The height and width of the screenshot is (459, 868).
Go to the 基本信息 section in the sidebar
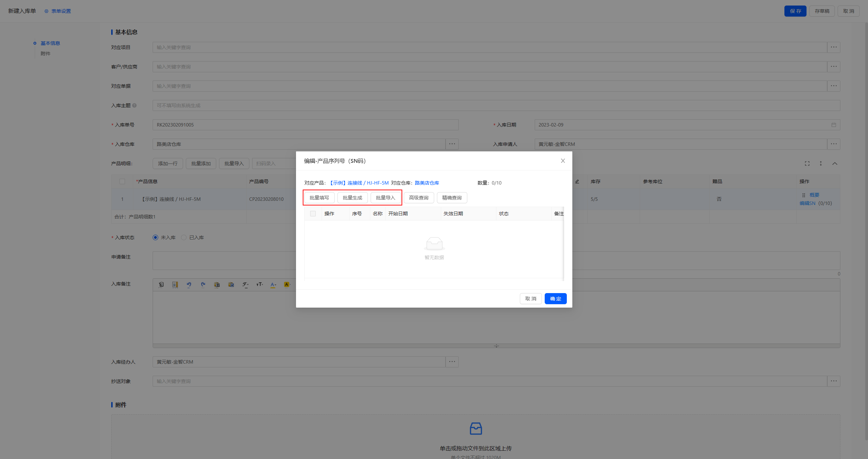[50, 43]
